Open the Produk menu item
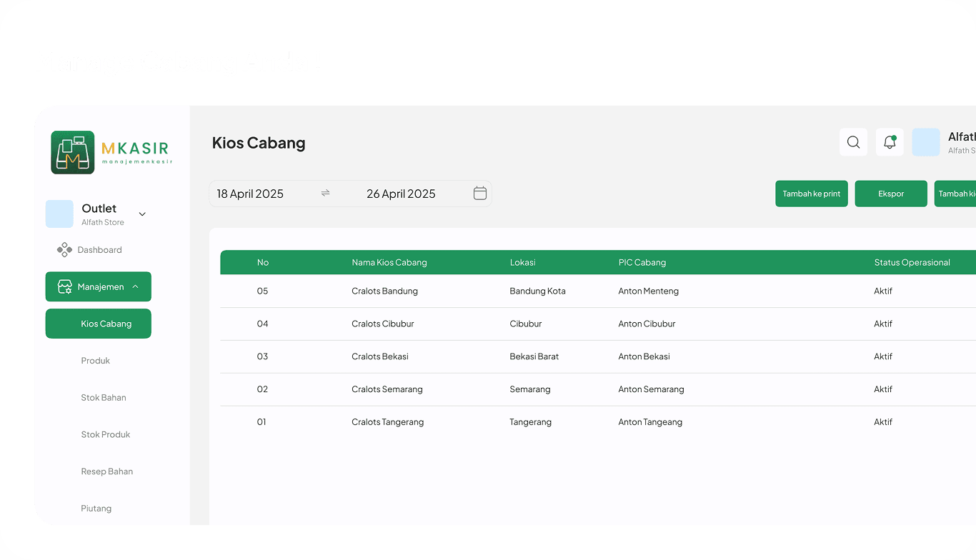This screenshot has height=560, width=976. (x=96, y=361)
